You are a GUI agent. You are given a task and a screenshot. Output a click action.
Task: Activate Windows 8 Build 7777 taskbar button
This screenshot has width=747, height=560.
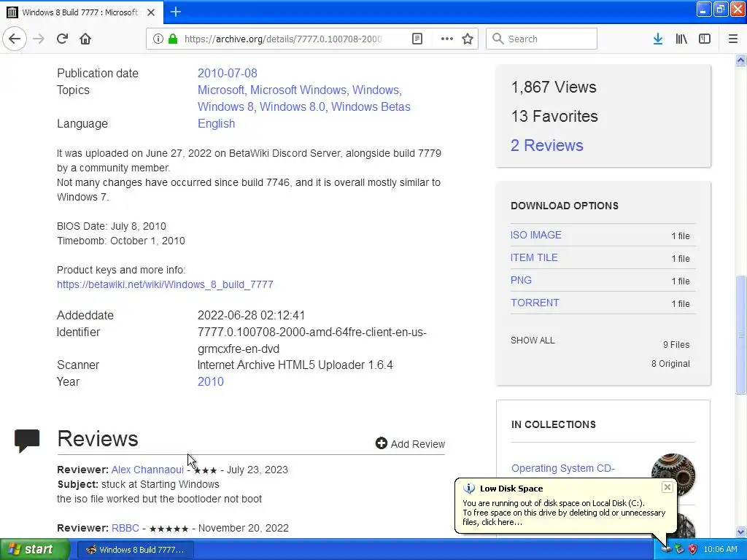click(x=135, y=549)
